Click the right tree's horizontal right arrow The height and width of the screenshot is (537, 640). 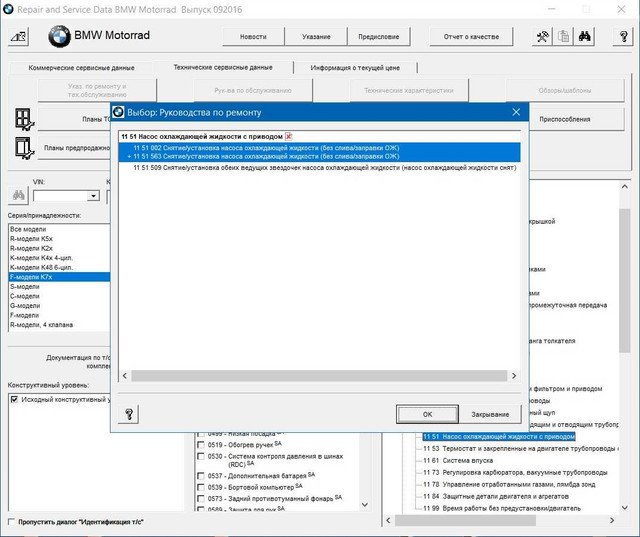[x=612, y=520]
